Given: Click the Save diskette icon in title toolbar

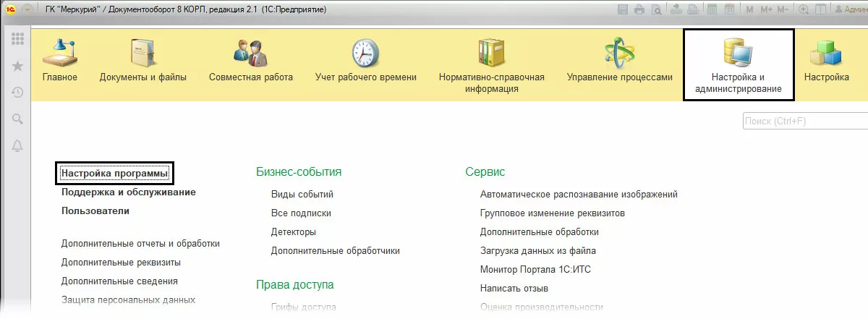Looking at the screenshot, I should 624,10.
